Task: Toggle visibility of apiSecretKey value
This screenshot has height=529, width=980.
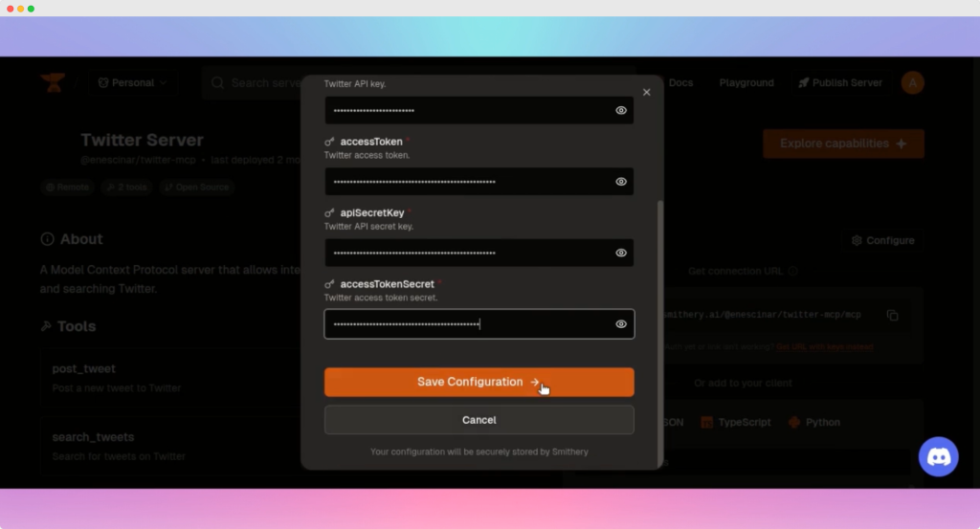Action: click(x=621, y=253)
